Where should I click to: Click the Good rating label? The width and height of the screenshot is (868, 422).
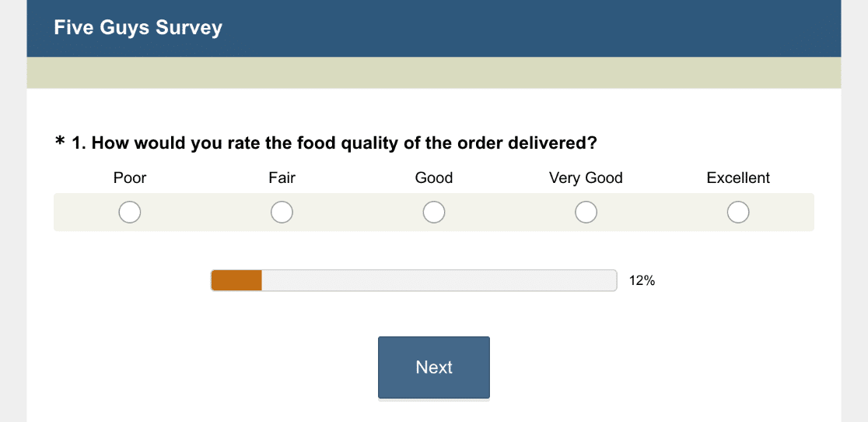(434, 178)
